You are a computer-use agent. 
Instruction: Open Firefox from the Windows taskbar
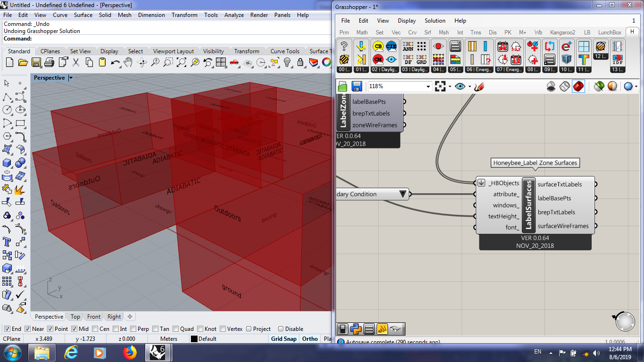click(129, 353)
